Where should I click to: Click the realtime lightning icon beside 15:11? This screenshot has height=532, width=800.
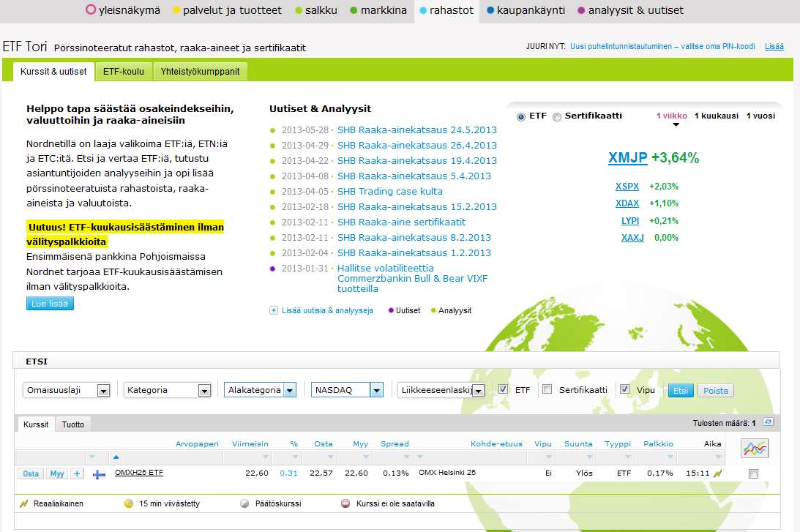click(717, 473)
